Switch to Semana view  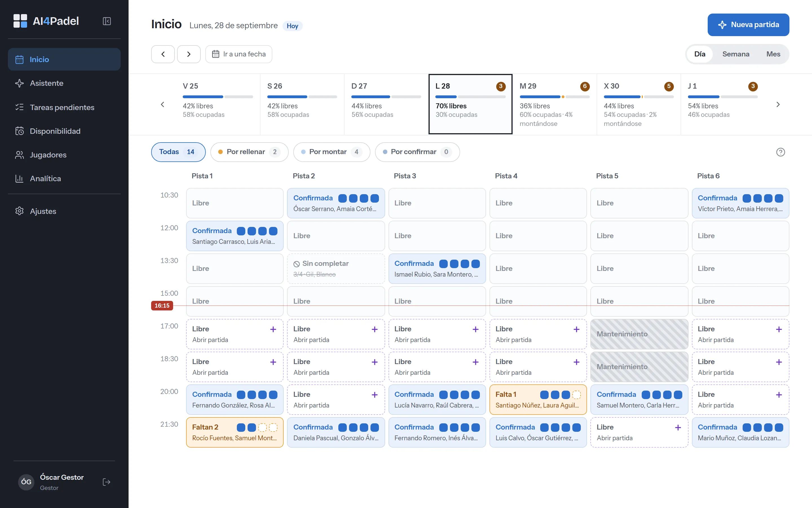tap(736, 54)
